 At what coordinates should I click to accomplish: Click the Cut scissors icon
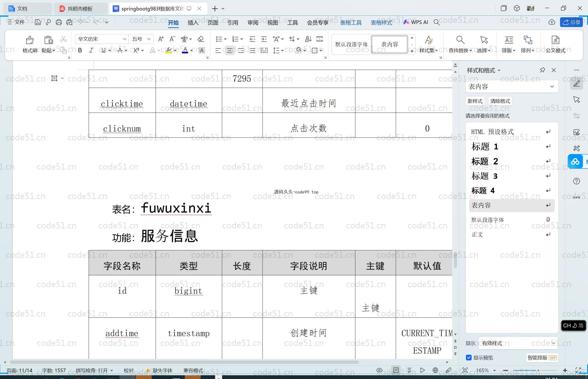pos(63,39)
